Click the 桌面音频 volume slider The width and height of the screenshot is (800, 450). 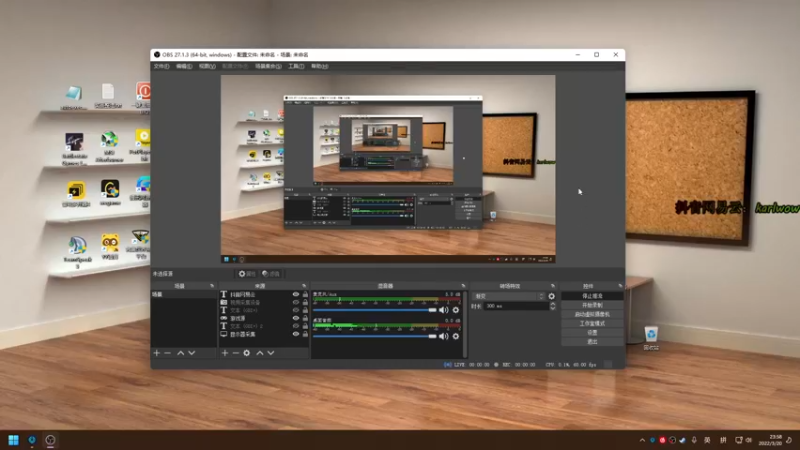point(374,336)
